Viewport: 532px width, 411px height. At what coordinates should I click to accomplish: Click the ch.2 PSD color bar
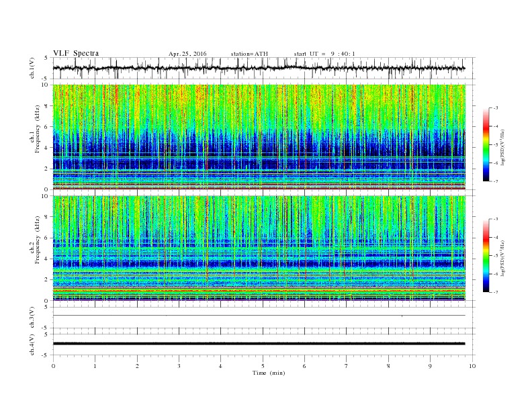coord(486,255)
